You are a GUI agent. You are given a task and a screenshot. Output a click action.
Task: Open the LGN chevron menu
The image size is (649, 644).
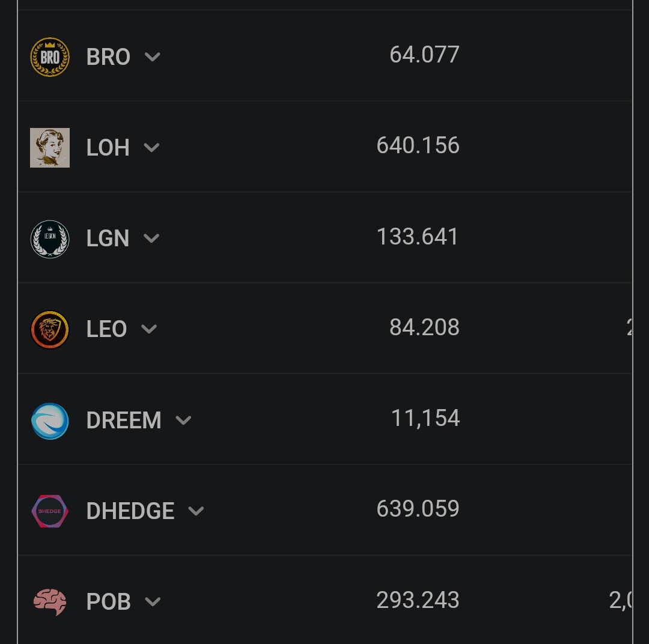[151, 238]
